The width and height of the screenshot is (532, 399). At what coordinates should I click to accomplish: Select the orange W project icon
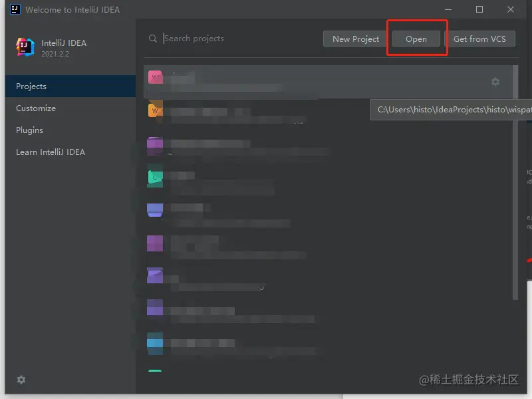(156, 109)
